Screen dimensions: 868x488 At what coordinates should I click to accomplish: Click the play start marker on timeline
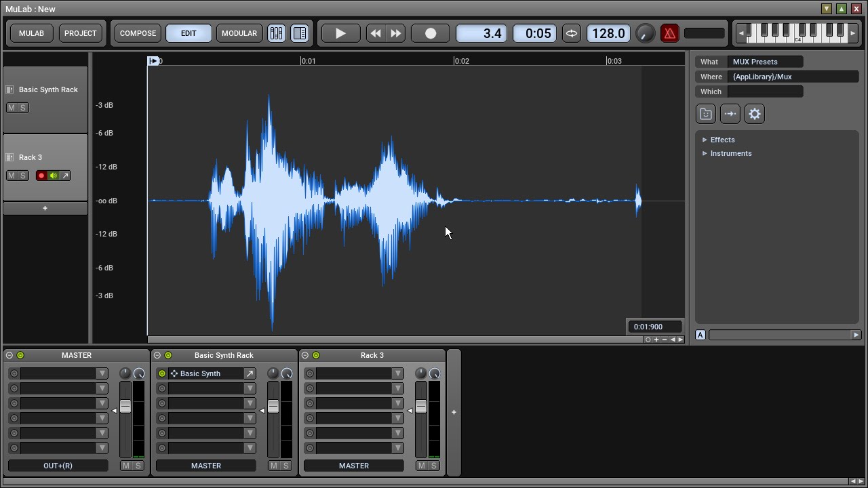(153, 61)
